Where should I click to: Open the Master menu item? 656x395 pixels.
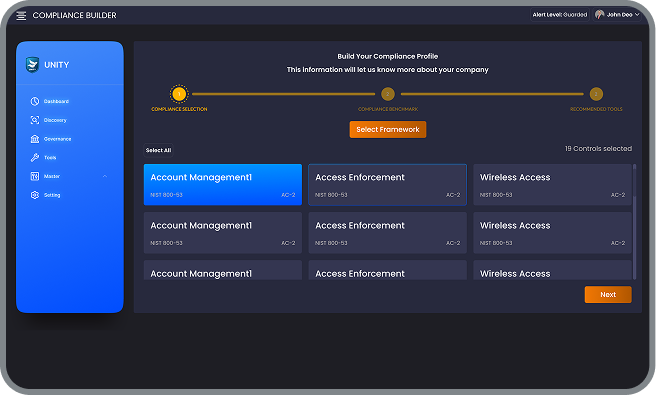pyautogui.click(x=52, y=176)
